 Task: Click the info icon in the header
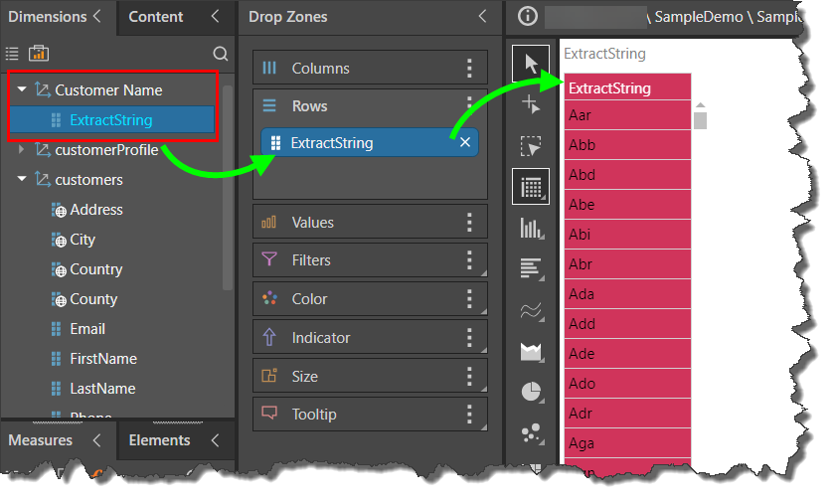pyautogui.click(x=528, y=16)
